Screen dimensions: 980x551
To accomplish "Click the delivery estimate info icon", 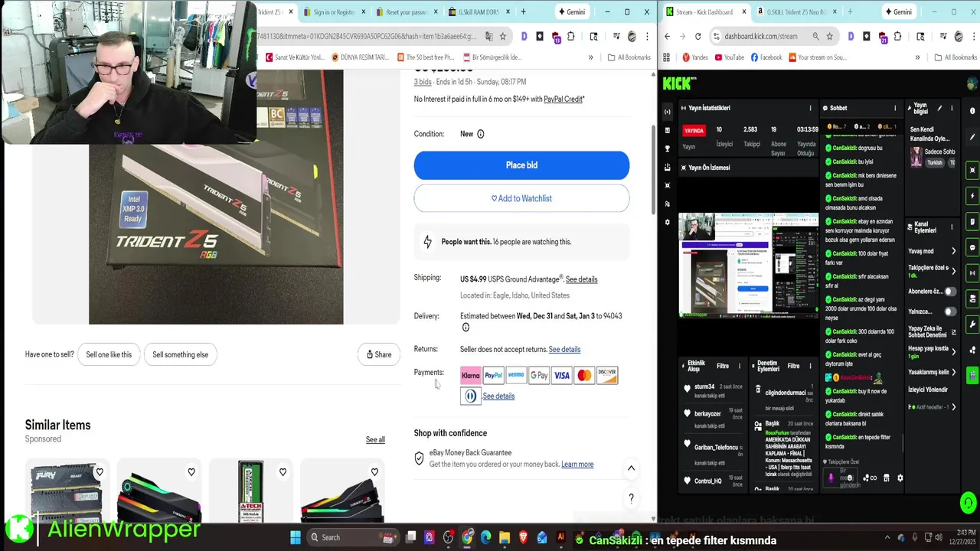I will [465, 328].
